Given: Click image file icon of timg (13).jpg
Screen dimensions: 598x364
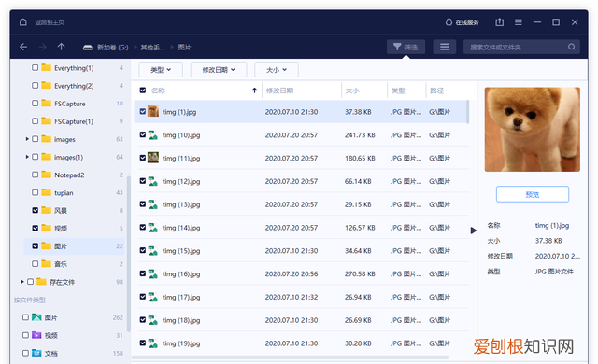Looking at the screenshot, I should coord(153,204).
